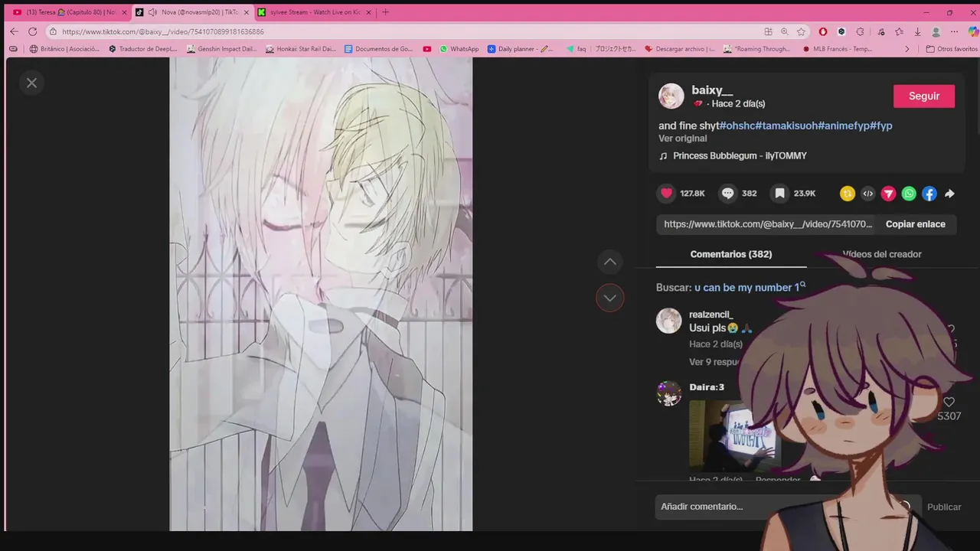Switch to the Videos del creador tab

click(882, 254)
